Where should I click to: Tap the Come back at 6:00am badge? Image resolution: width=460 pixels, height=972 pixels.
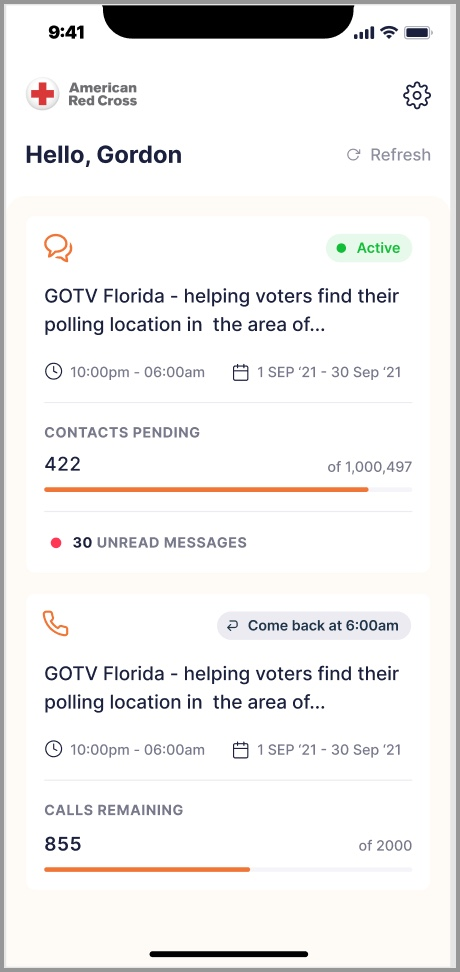(314, 625)
